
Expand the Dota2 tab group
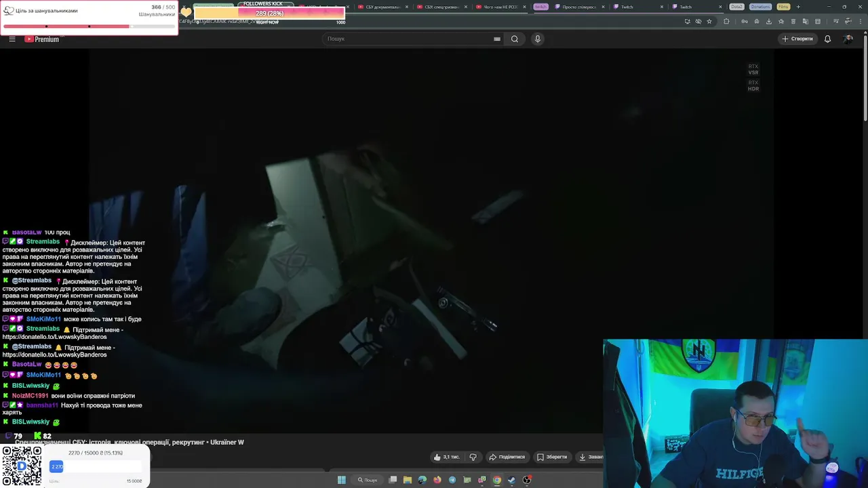736,7
